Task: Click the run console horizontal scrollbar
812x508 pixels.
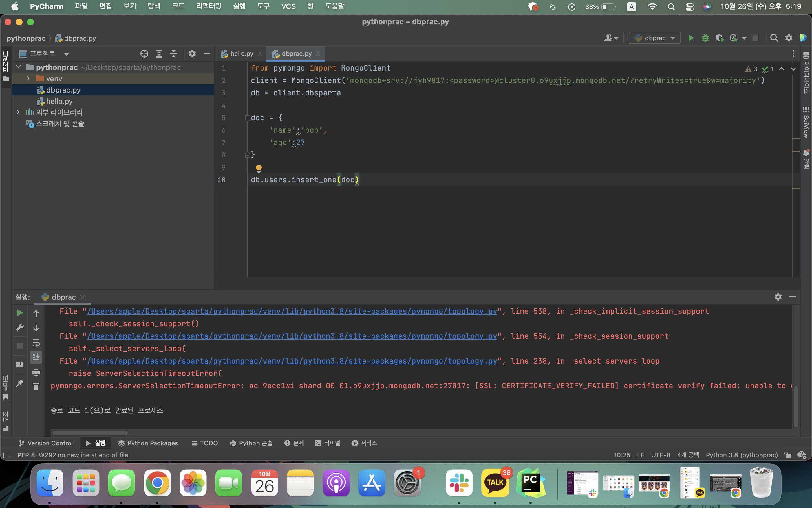Action: [90, 433]
